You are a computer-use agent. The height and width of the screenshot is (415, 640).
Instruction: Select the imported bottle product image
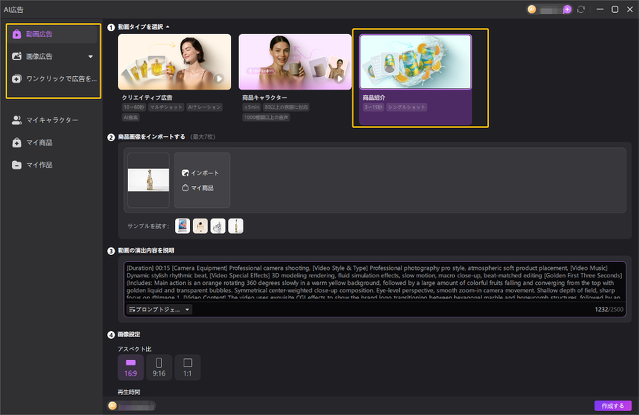148,180
